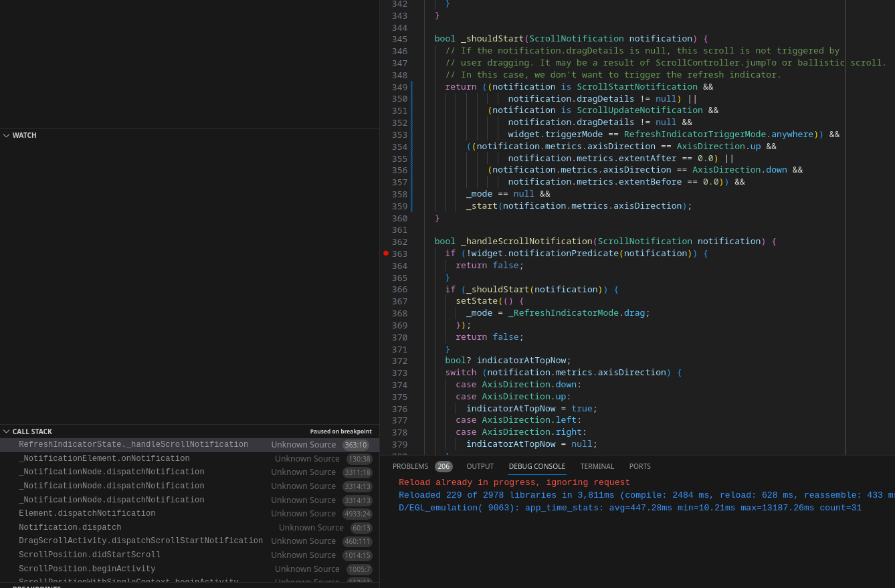Image resolution: width=895 pixels, height=588 pixels.
Task: Click the red 'Reload already in progress' message
Action: [x=514, y=482]
